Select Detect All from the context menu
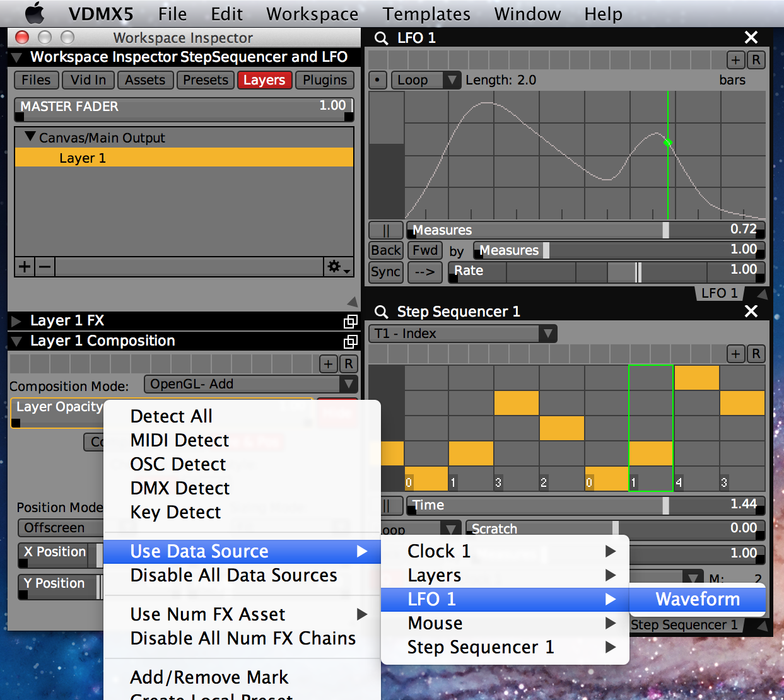Screen dimensions: 784x700 171,416
